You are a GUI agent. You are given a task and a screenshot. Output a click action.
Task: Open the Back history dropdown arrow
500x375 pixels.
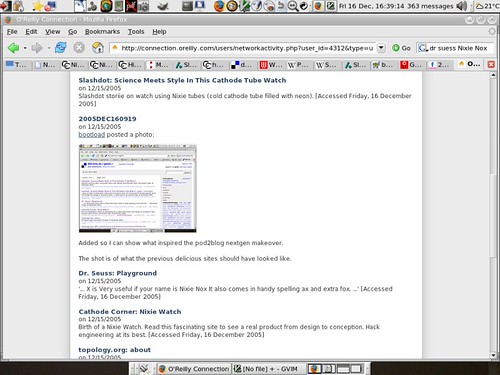(x=25, y=48)
